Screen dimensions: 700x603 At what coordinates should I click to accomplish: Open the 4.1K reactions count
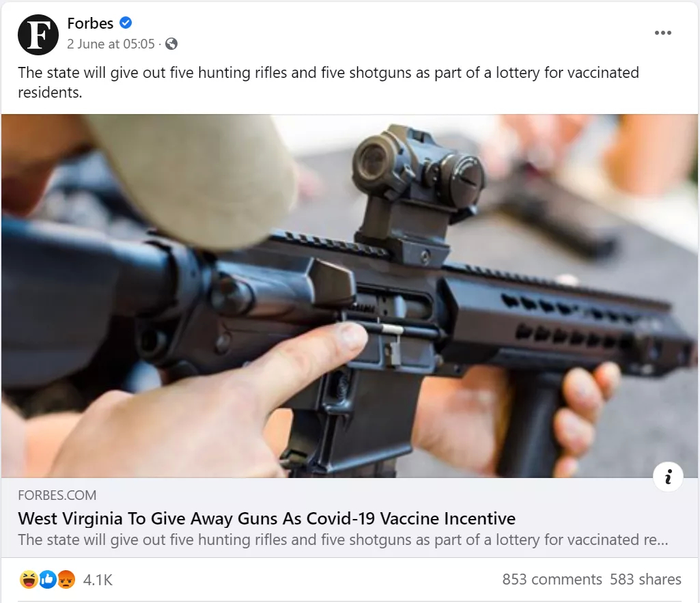click(98, 580)
